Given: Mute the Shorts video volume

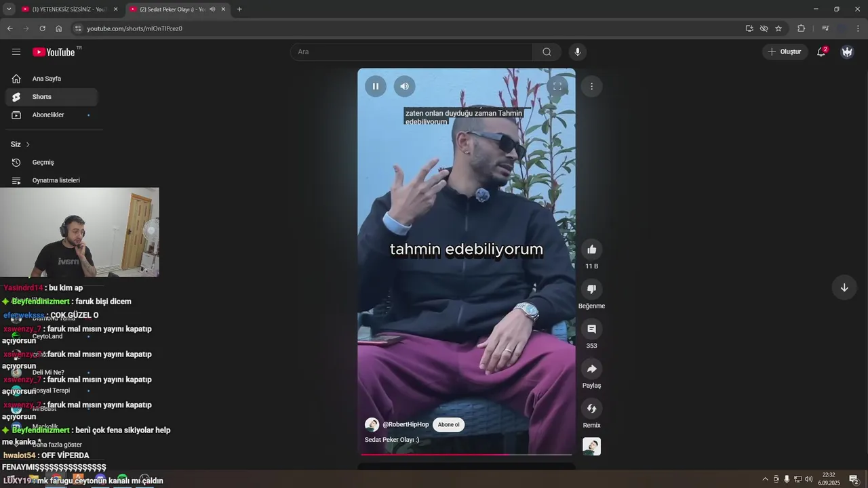Looking at the screenshot, I should [x=404, y=86].
